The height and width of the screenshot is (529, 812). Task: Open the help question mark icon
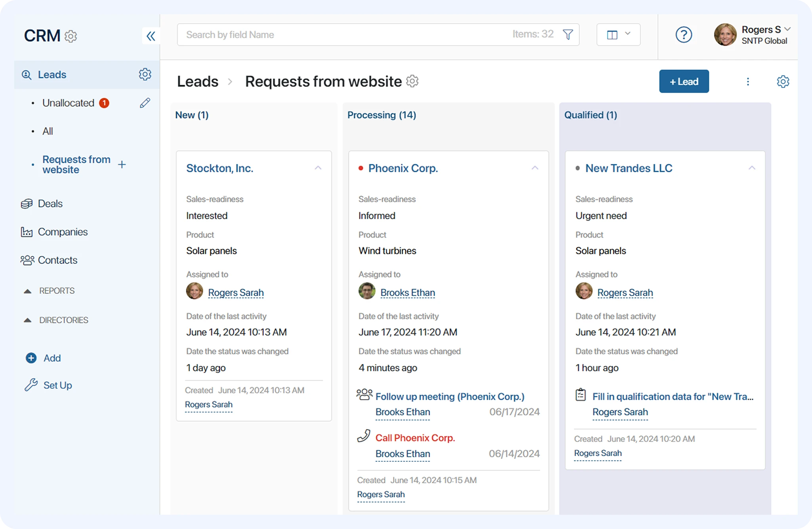[x=683, y=35]
